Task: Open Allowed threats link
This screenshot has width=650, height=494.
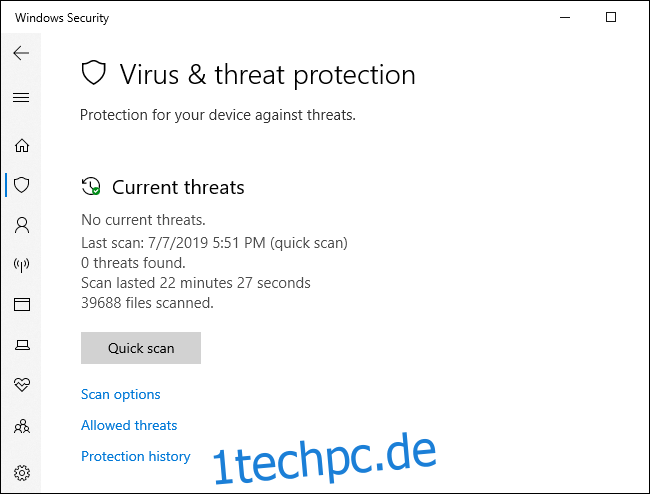Action: [129, 425]
